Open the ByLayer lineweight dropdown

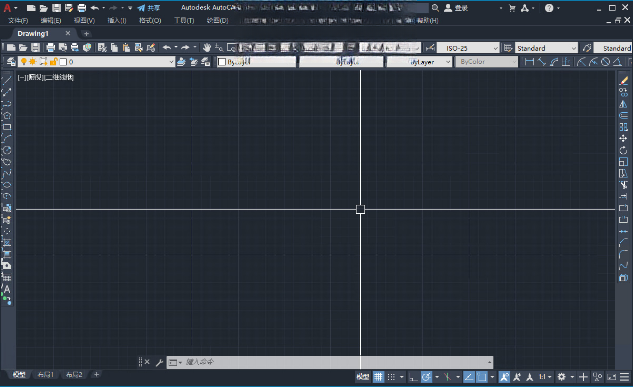point(419,62)
